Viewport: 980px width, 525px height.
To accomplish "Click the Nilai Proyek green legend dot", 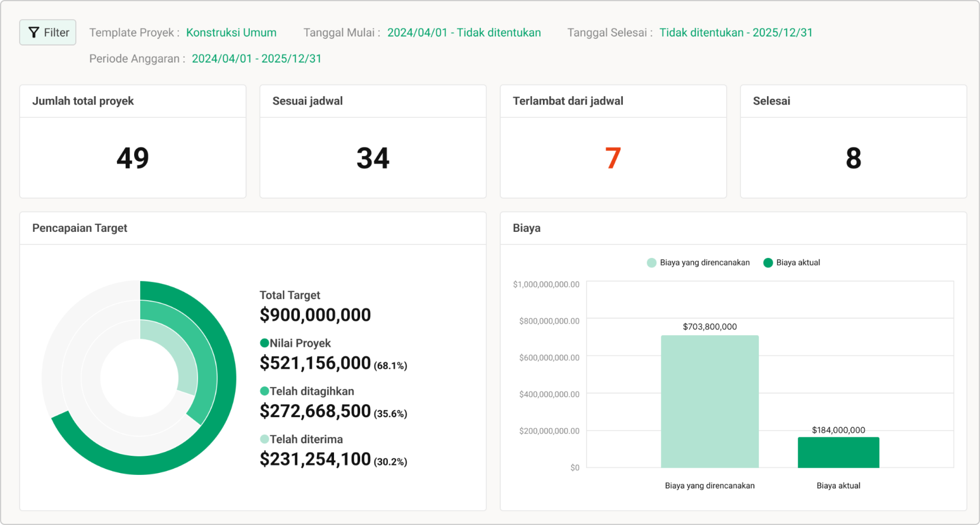I will 264,343.
